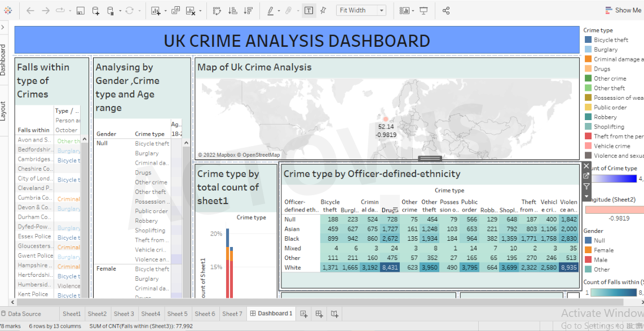
Task: Click the Save floppy-disk icon
Action: [81, 11]
